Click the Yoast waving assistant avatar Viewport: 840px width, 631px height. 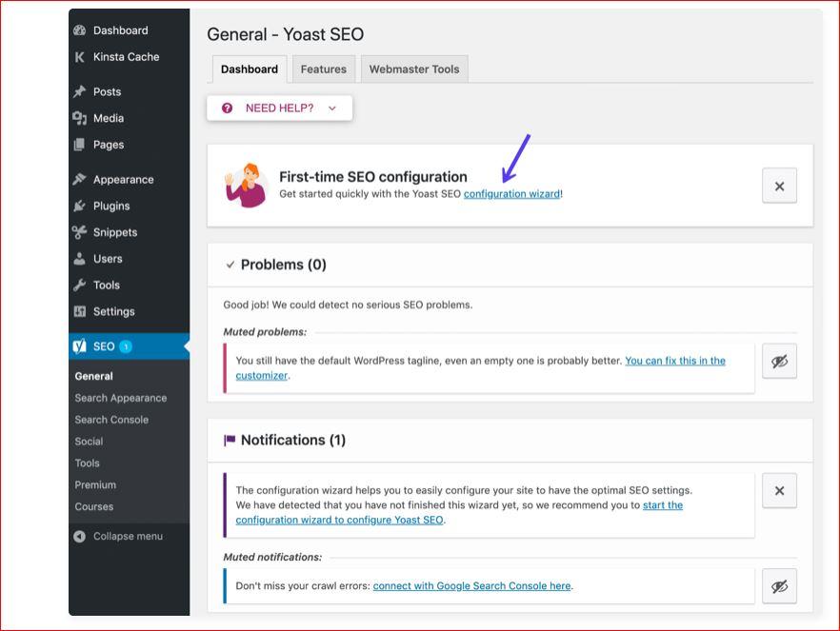247,186
